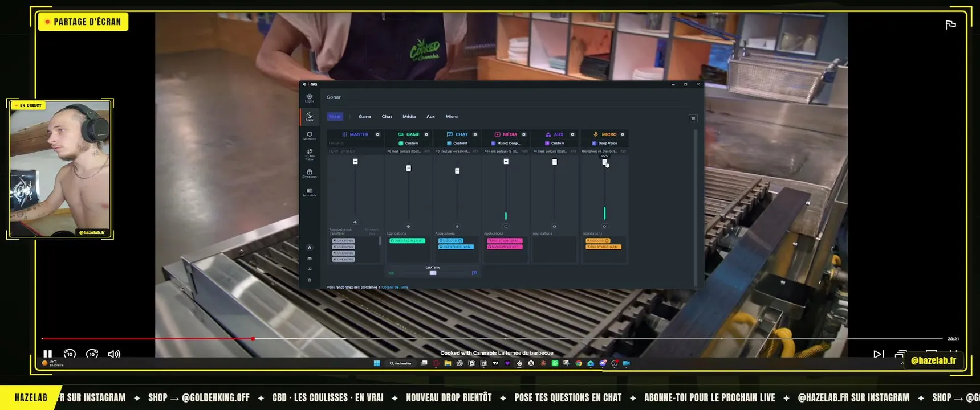This screenshot has height=410, width=980.
Task: Open Moments in the GG sidebar
Action: 310,136
